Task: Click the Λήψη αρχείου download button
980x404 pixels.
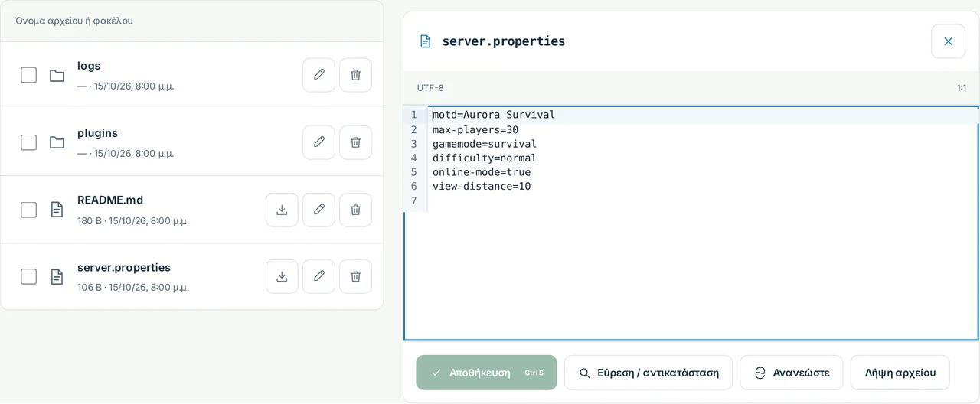Action: [900, 373]
